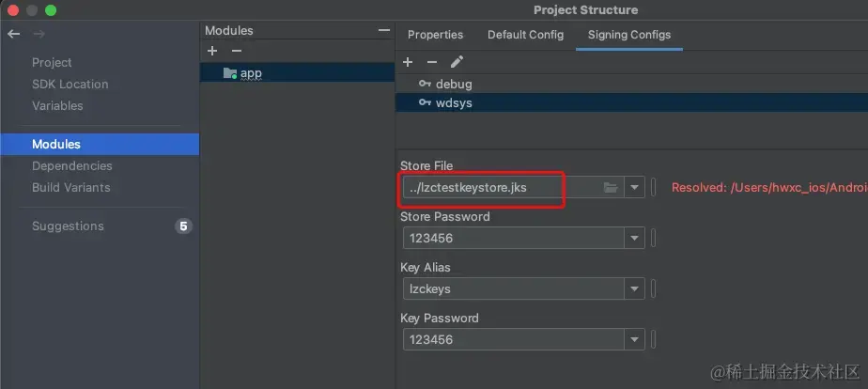Click the Store File label
The image size is (868, 389).
[426, 165]
